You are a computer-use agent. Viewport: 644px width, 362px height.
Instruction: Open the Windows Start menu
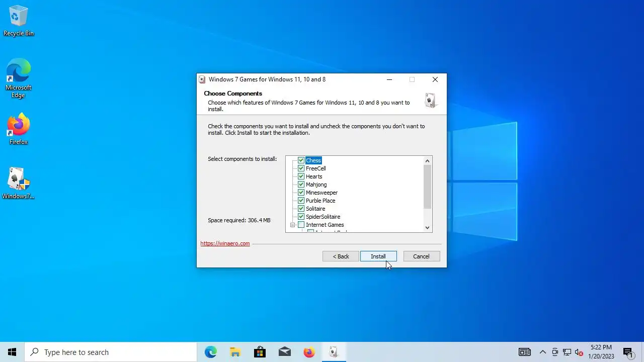tap(12, 352)
